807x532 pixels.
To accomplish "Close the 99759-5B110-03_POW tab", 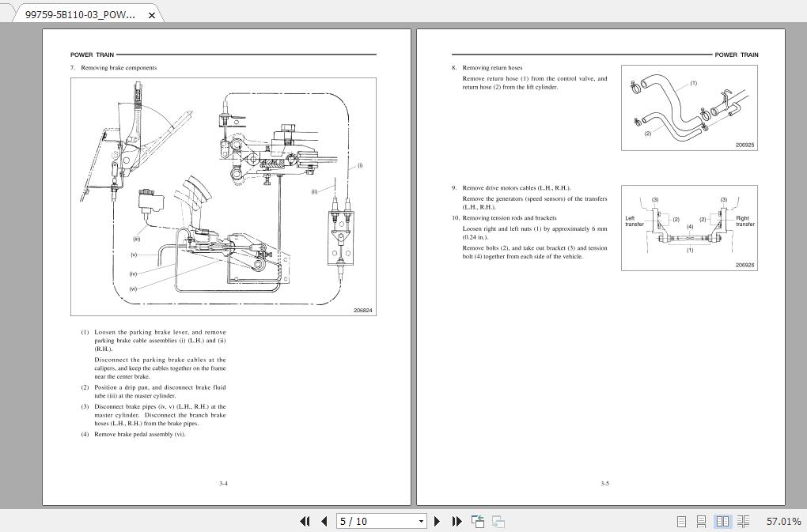I will click(151, 13).
